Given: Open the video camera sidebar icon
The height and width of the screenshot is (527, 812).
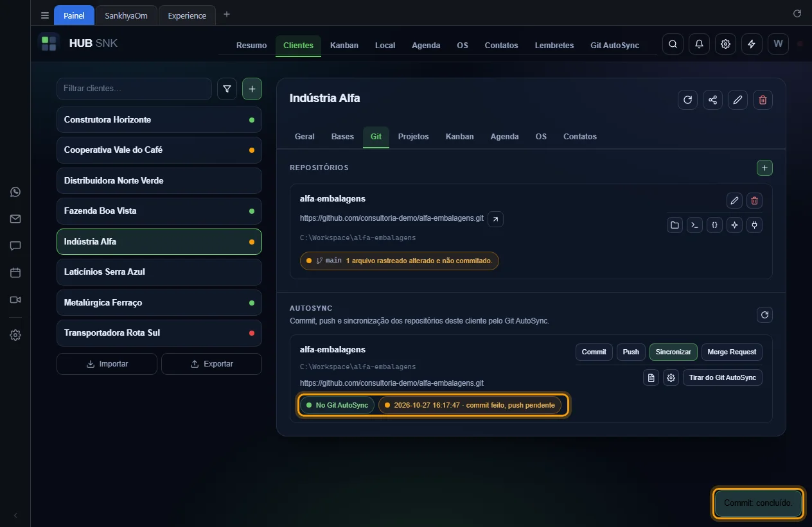Looking at the screenshot, I should (15, 300).
